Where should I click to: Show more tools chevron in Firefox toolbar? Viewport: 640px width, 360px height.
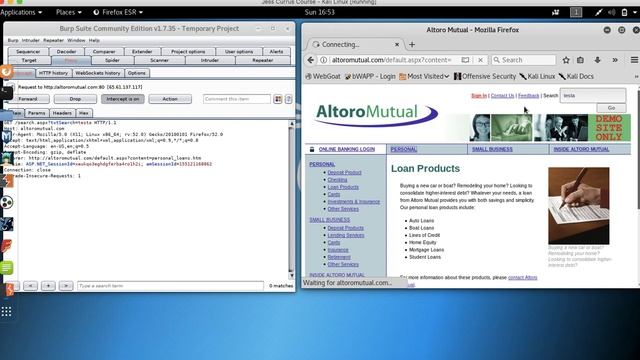coord(615,60)
